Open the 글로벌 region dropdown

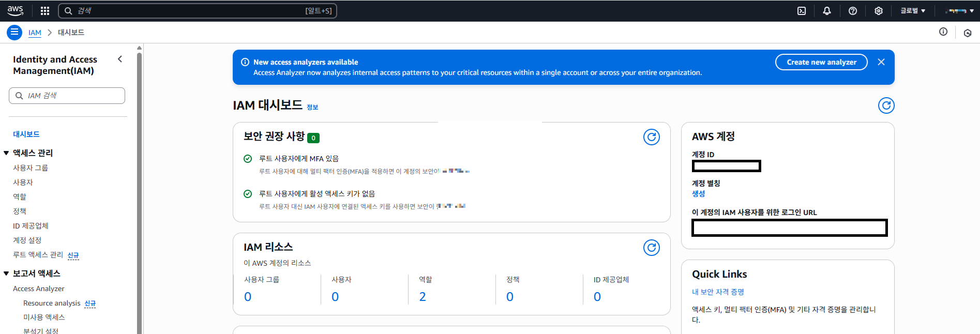pyautogui.click(x=913, y=11)
